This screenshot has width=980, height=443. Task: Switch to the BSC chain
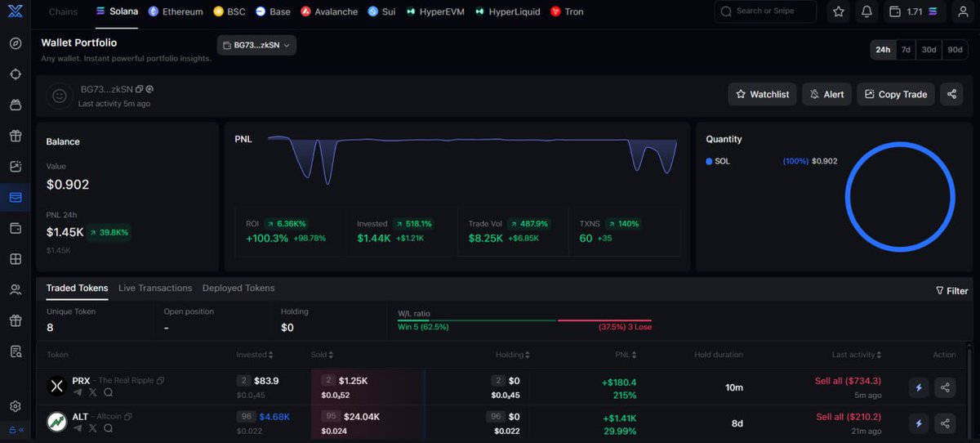pyautogui.click(x=229, y=11)
